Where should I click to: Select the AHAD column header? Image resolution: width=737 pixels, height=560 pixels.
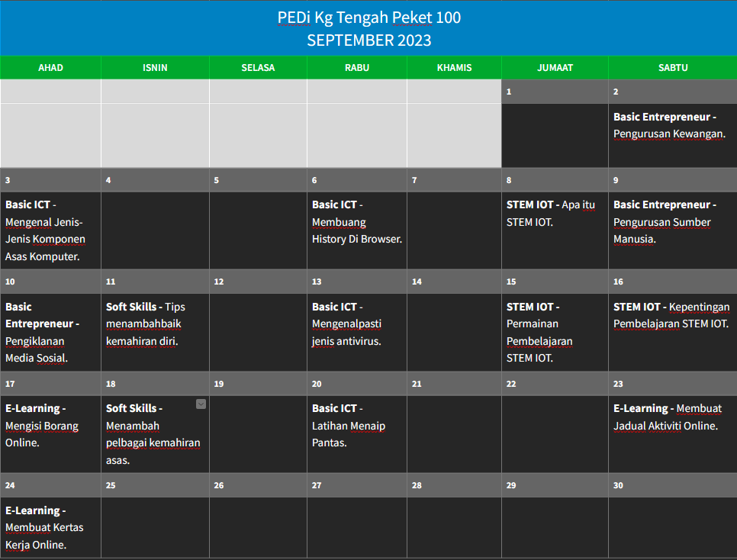click(51, 68)
